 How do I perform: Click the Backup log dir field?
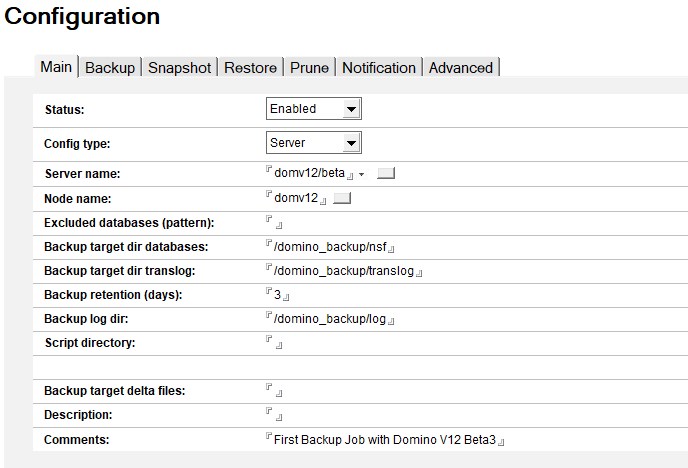[331, 320]
